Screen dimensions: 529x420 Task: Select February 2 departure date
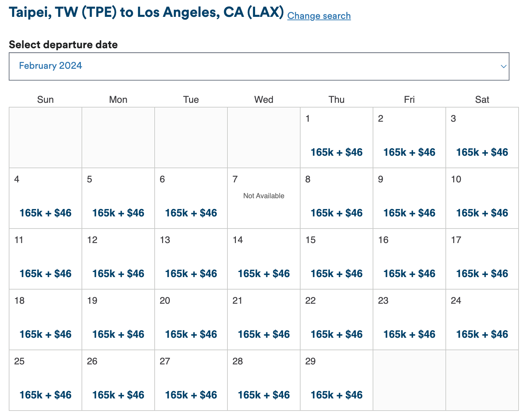409,152
